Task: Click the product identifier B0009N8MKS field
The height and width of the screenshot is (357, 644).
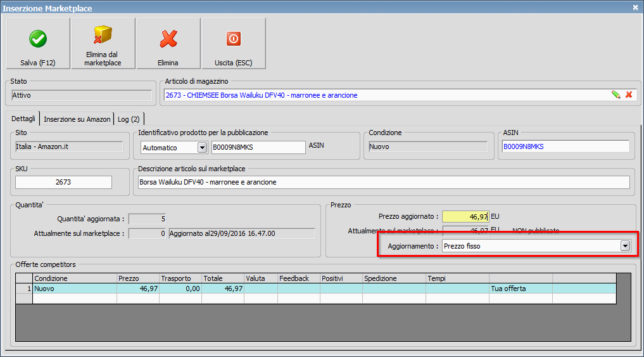Action: click(258, 147)
